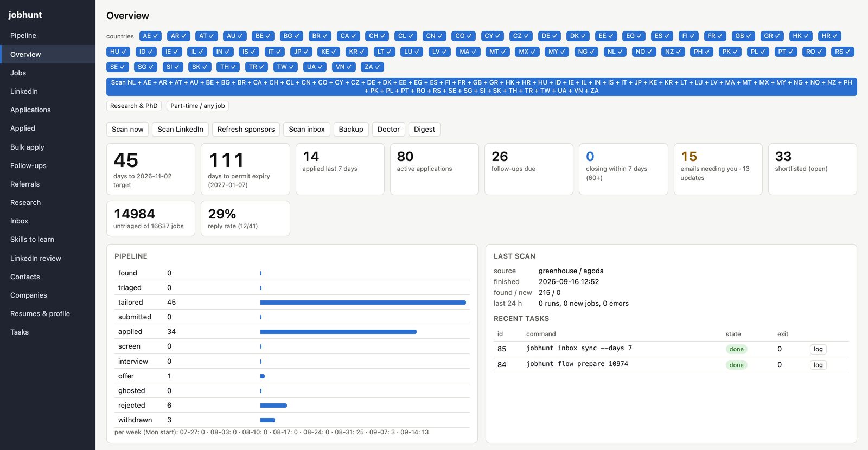Select the Part-time / any job preset
Viewport: 868px width, 450px height.
click(x=197, y=106)
